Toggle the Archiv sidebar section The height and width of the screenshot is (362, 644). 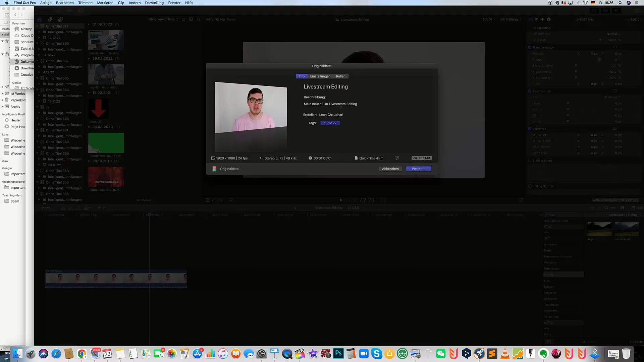pyautogui.click(x=3, y=107)
